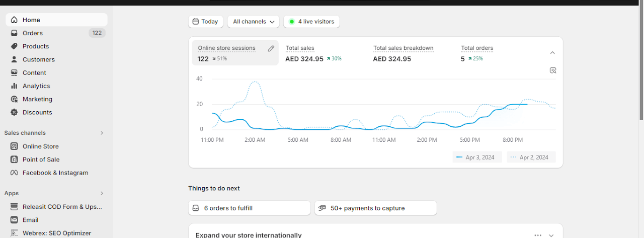
Task: Expand the Apps section arrow
Action: coord(102,193)
